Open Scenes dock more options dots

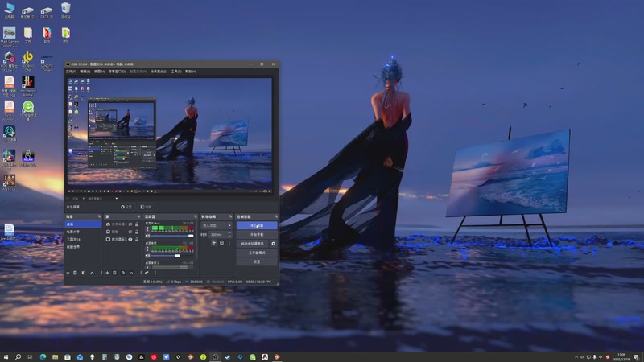point(101,273)
